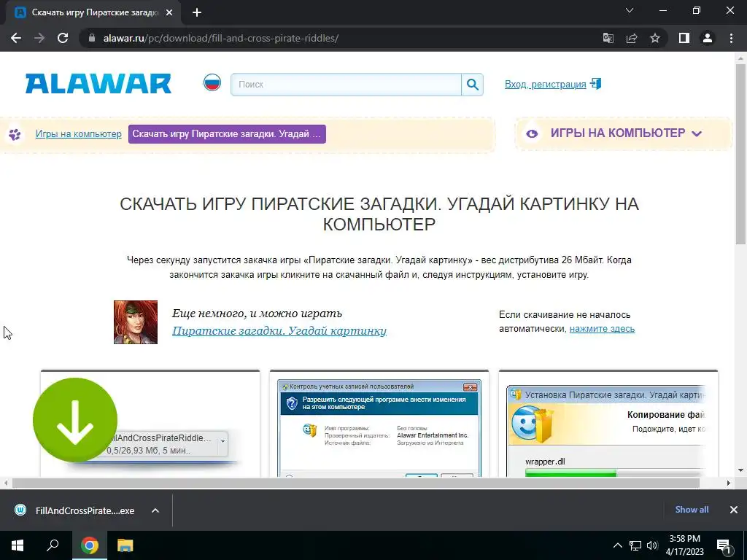Screen dimensions: 747x560
Task: Expand the ИГРЫ НА КОМПЬЮТЕР dropdown
Action: [x=626, y=133]
